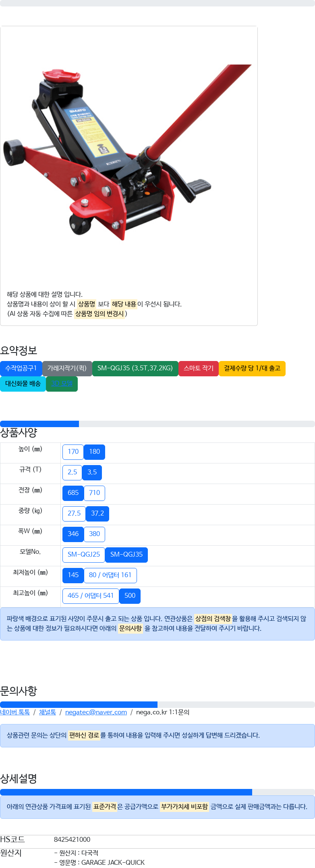The width and height of the screenshot is (315, 868).
Task: Choose minimum height 80 / 어댑터 161
Action: [x=110, y=575]
